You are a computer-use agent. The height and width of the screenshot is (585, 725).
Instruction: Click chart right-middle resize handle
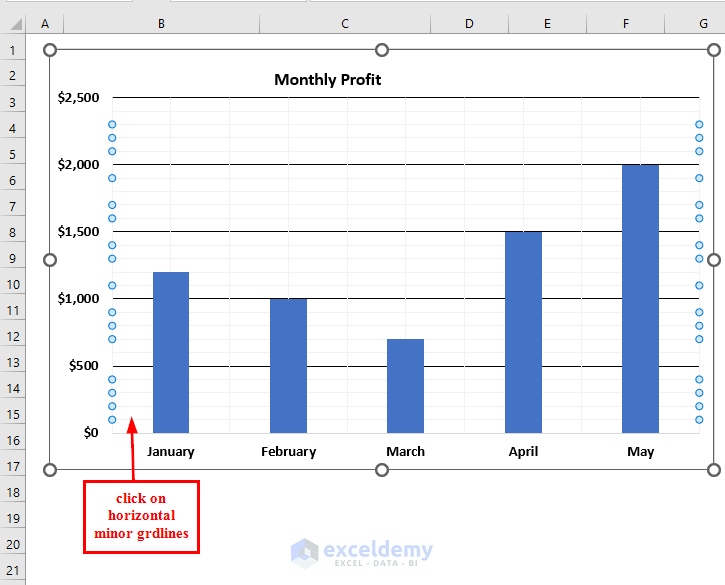click(x=714, y=260)
